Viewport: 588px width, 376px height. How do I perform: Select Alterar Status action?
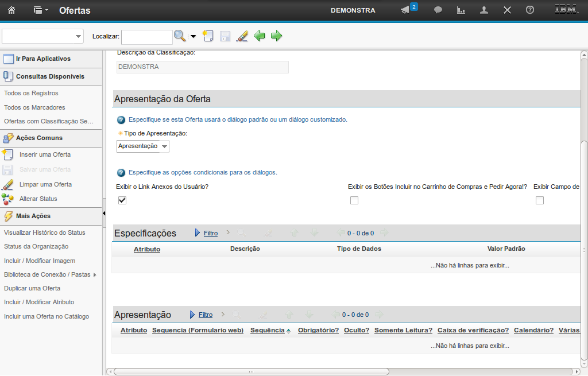(38, 199)
